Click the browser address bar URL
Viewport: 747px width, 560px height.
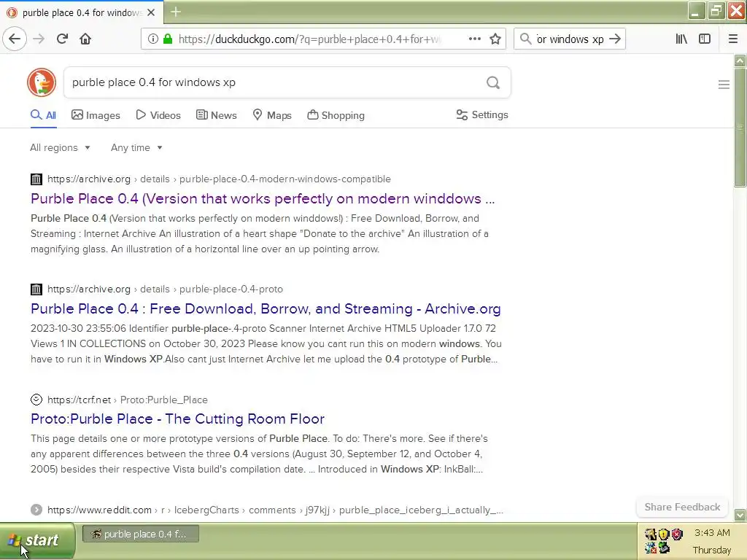click(x=309, y=39)
